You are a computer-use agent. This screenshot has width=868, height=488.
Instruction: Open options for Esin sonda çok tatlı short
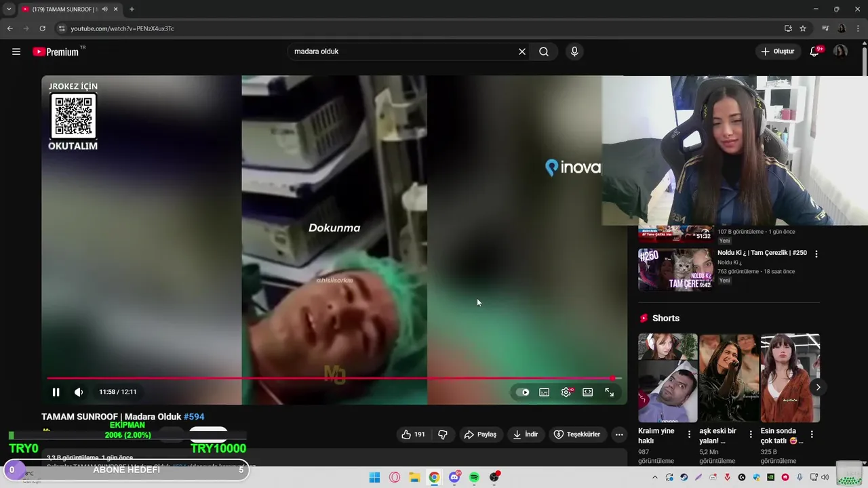tap(812, 434)
